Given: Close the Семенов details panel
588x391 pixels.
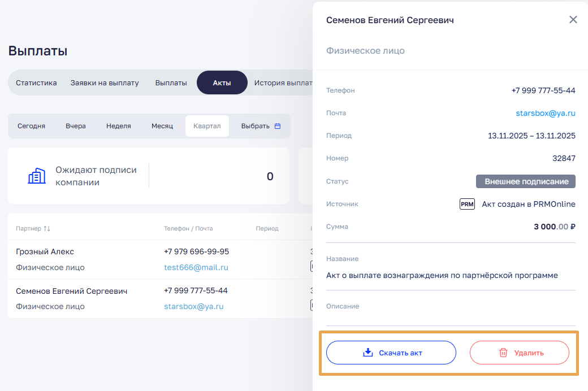Looking at the screenshot, I should tap(573, 20).
